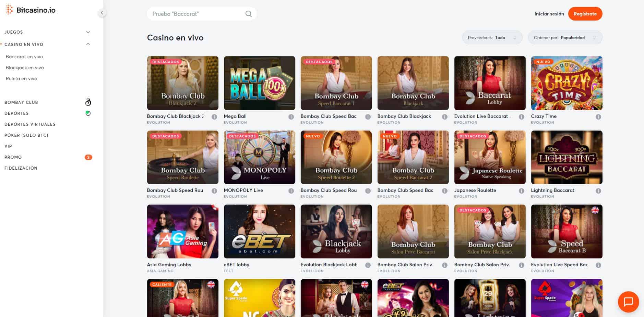Open the VIP section
Viewport: 644px width, 317px height.
point(8,146)
